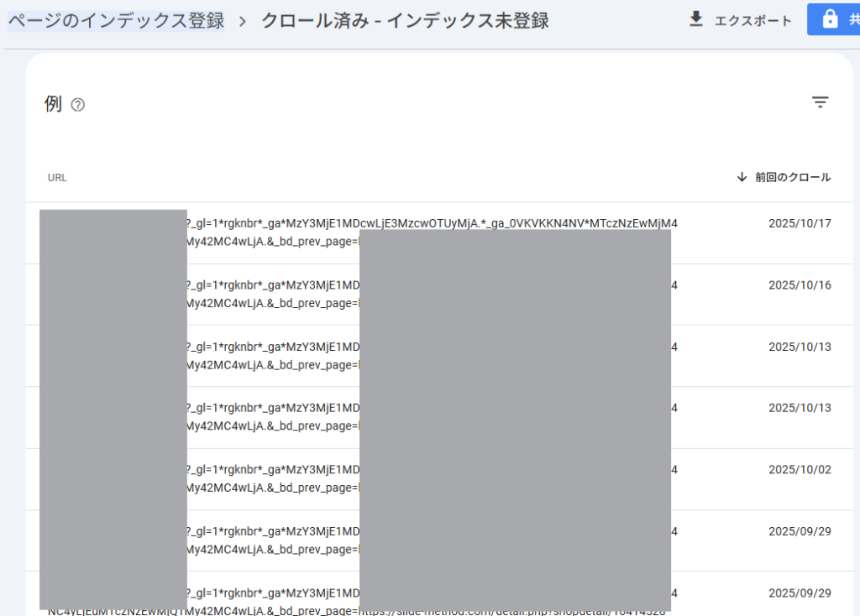Click the export download icon
Screen dimensions: 860x616
[x=695, y=19]
